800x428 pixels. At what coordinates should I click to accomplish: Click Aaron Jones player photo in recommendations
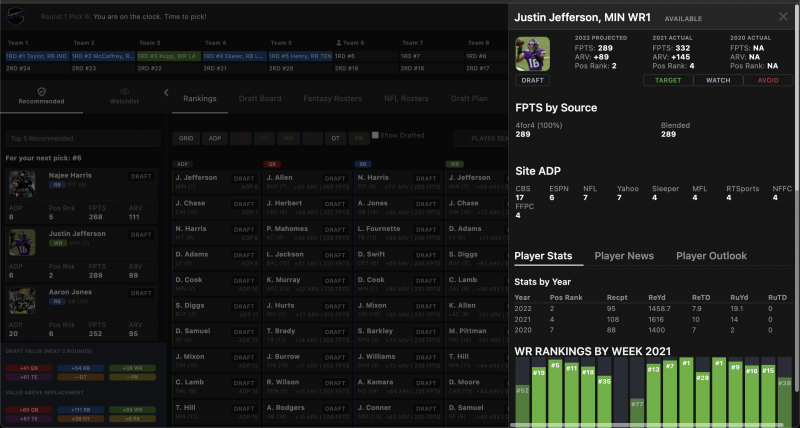22,301
